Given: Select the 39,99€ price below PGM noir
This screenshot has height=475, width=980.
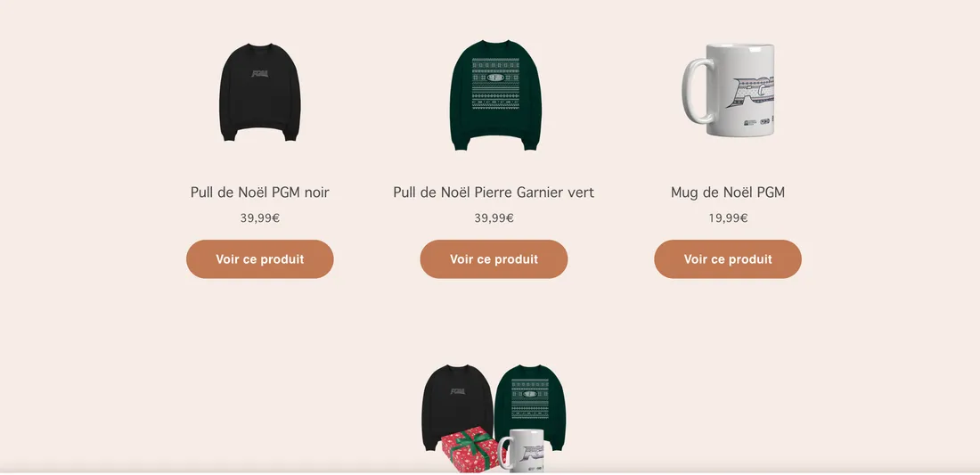Looking at the screenshot, I should coord(260,218).
